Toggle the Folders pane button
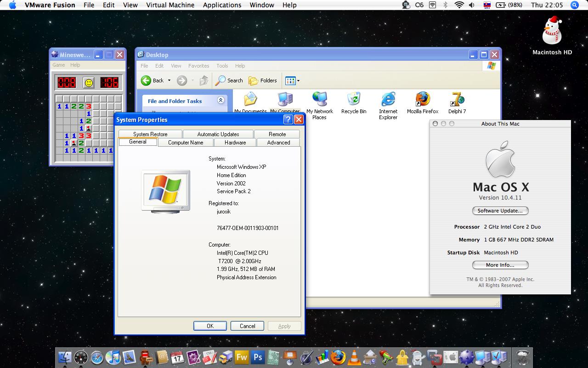588x368 pixels. pos(263,80)
